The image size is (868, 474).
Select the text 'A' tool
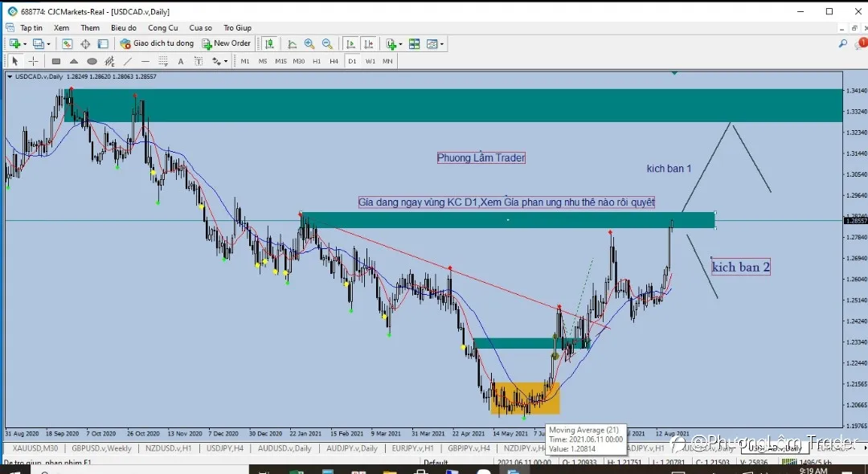pyautogui.click(x=181, y=61)
